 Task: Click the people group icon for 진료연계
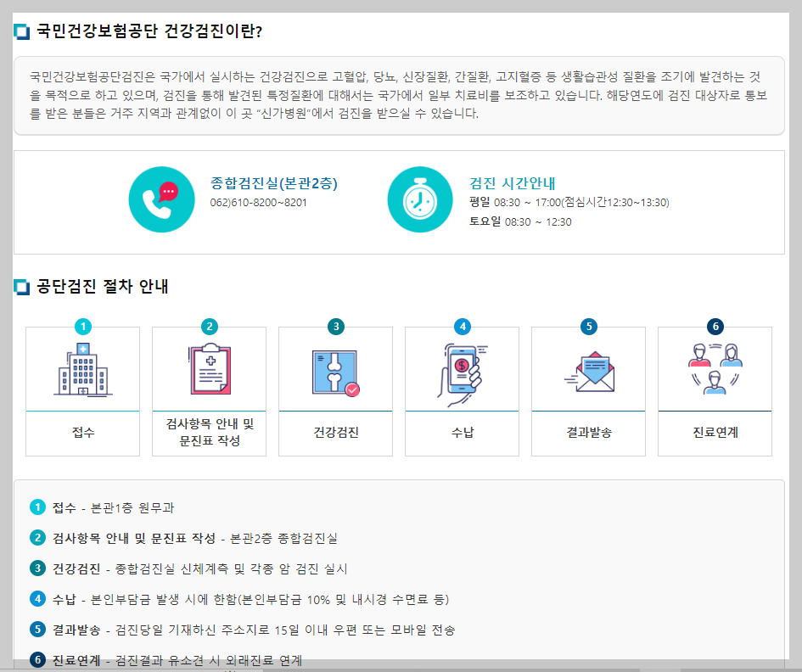click(x=715, y=369)
